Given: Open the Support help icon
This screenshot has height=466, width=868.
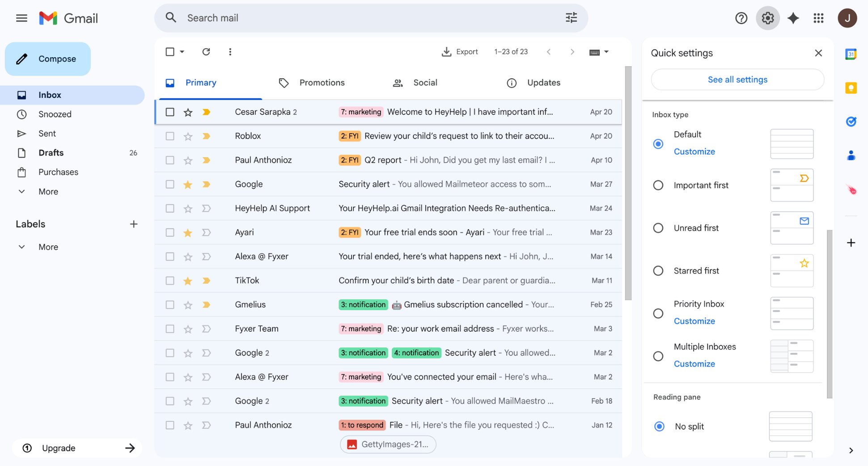Looking at the screenshot, I should [x=741, y=18].
